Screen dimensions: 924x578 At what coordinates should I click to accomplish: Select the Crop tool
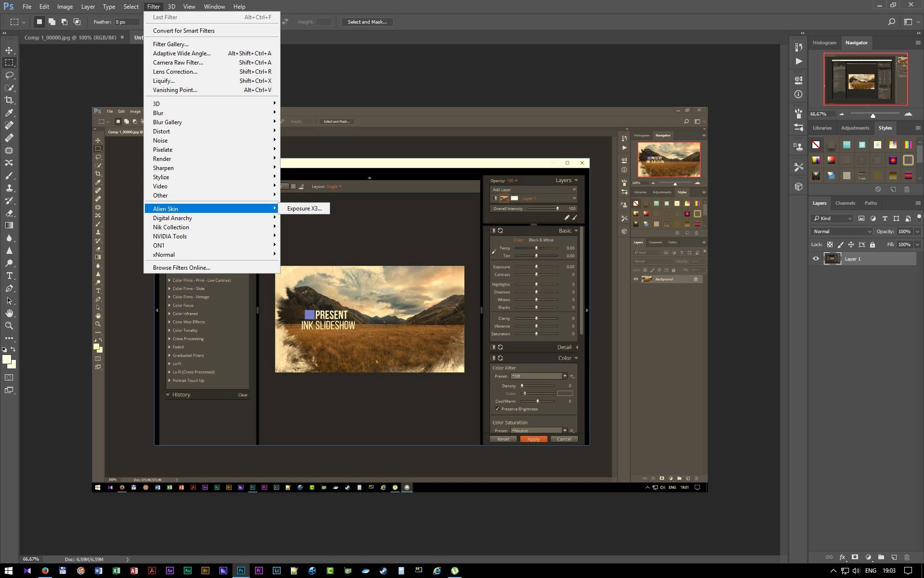[x=9, y=100]
